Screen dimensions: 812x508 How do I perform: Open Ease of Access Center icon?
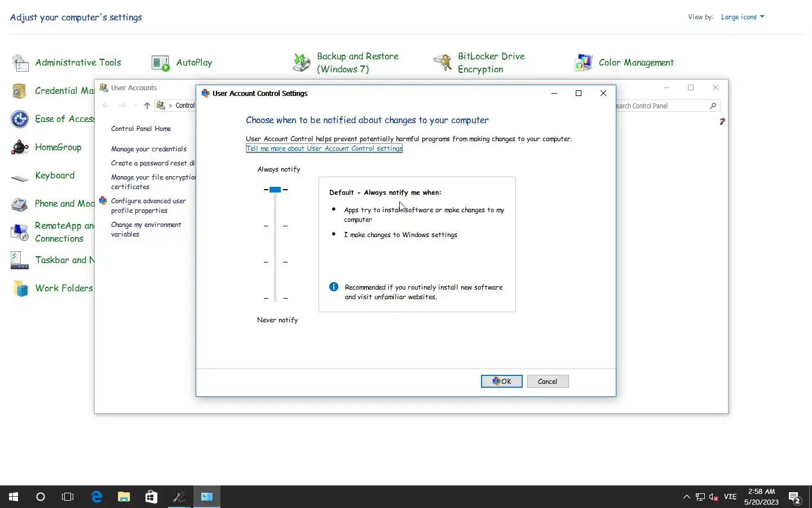pos(20,119)
